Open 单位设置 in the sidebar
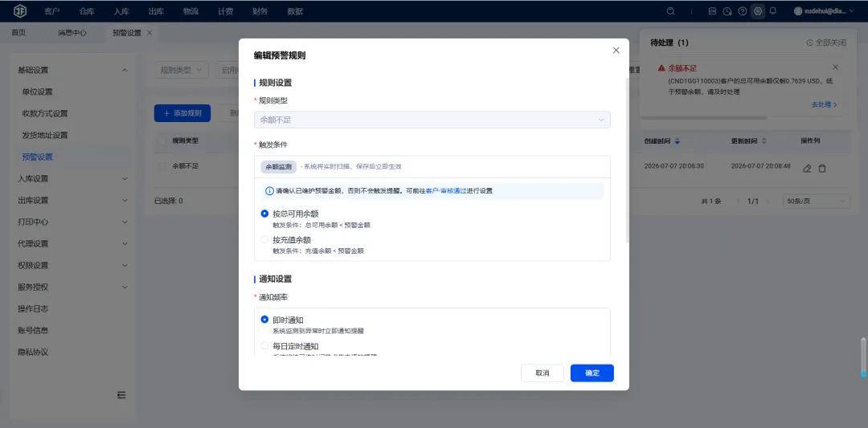 [x=37, y=92]
